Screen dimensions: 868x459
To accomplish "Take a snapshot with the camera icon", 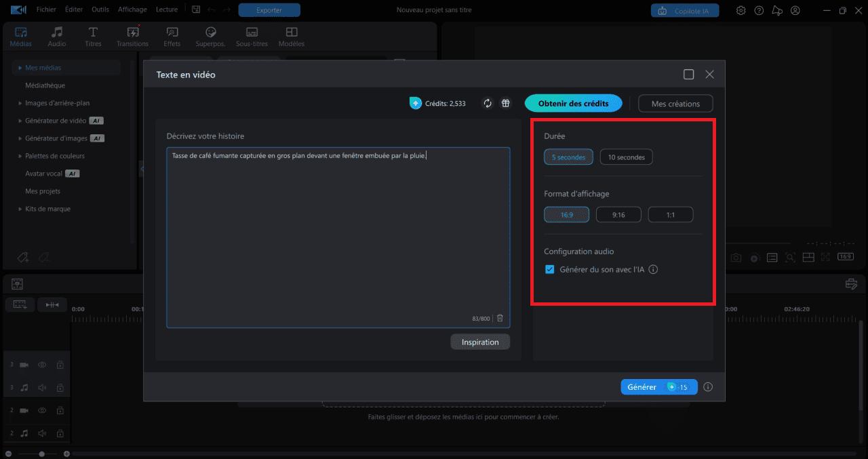I will pyautogui.click(x=735, y=257).
